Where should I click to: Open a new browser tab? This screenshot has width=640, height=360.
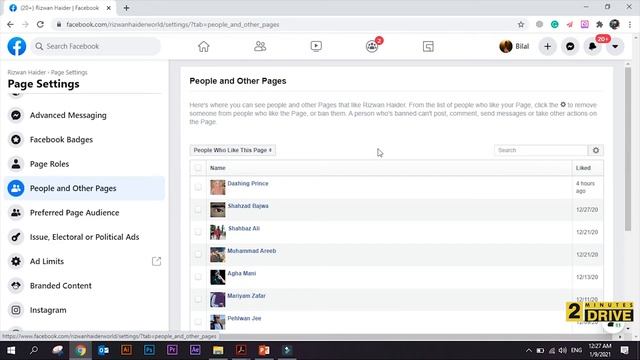126,8
